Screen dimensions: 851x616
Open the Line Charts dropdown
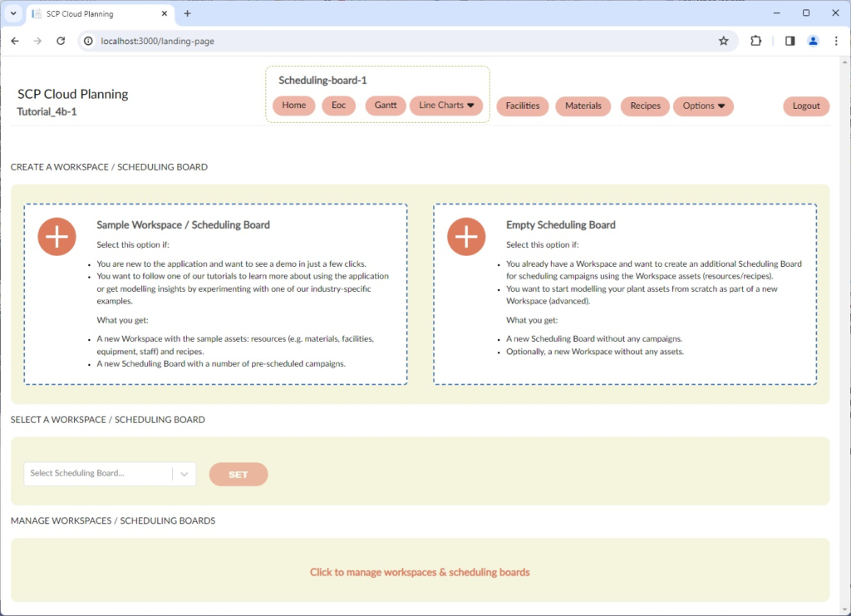(x=446, y=105)
